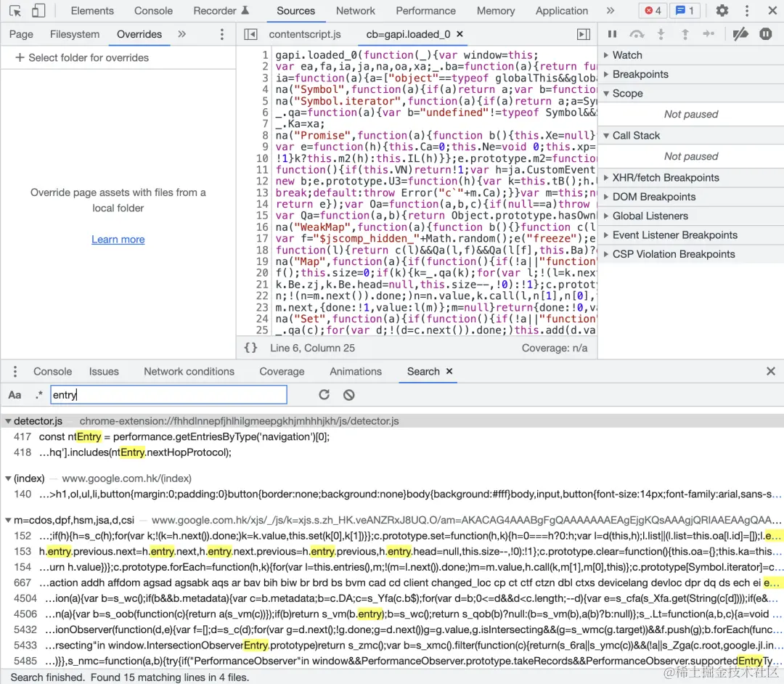The width and height of the screenshot is (784, 684).
Task: Hide the debugger sidebar
Action: (584, 34)
